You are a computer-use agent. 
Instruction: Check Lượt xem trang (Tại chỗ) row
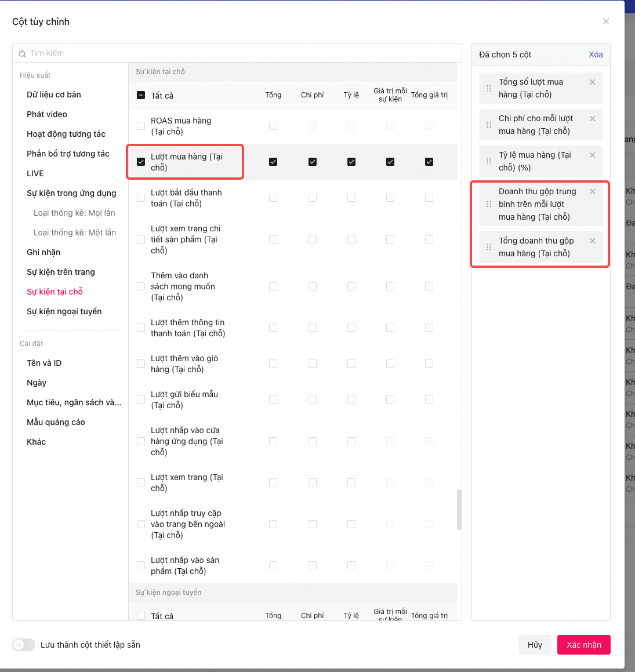[141, 482]
